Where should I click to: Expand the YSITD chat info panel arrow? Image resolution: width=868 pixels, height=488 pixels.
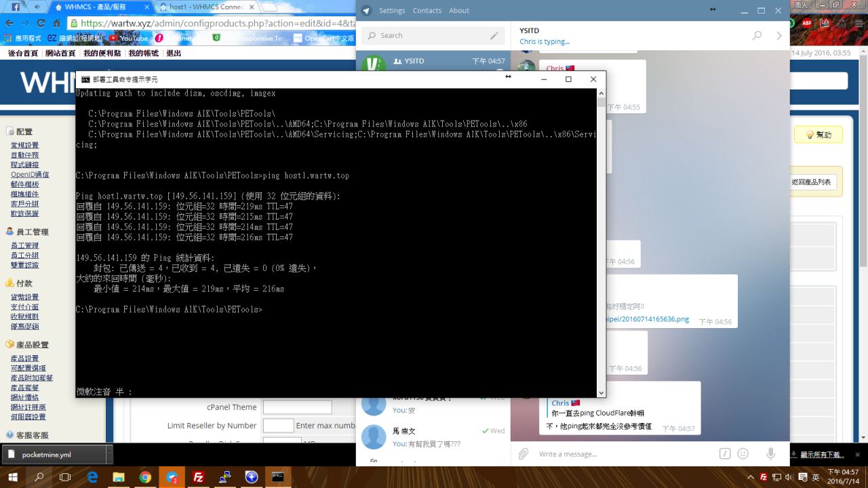779,36
